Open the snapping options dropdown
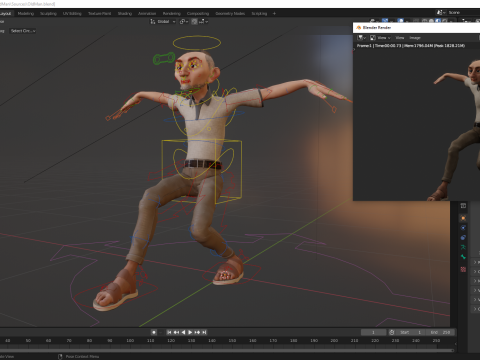The image size is (480, 360). [204, 22]
